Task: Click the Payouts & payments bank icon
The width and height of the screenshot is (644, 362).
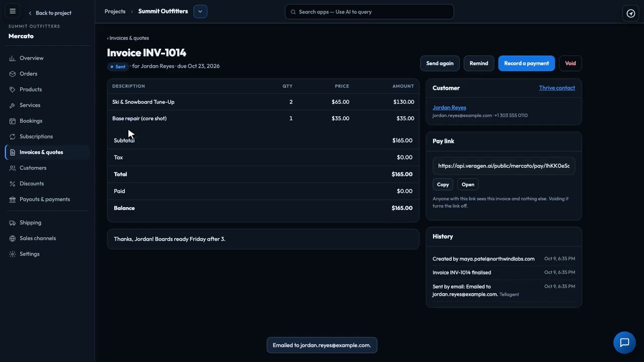Action: coord(13,200)
